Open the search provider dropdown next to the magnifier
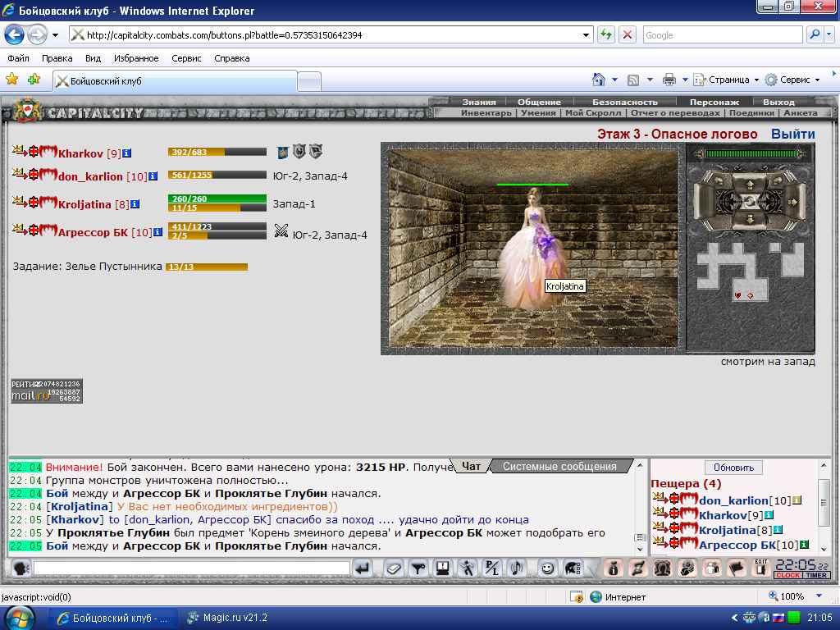840x630 pixels. (829, 34)
